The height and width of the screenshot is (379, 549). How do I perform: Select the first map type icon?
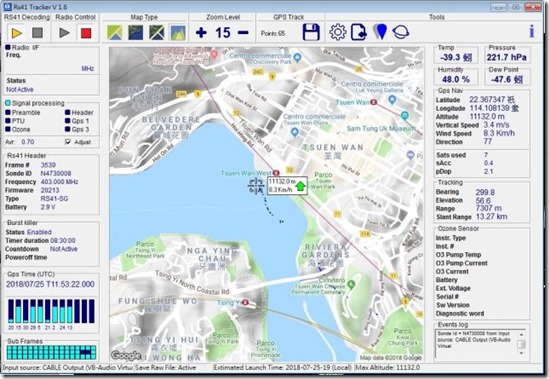(x=115, y=33)
